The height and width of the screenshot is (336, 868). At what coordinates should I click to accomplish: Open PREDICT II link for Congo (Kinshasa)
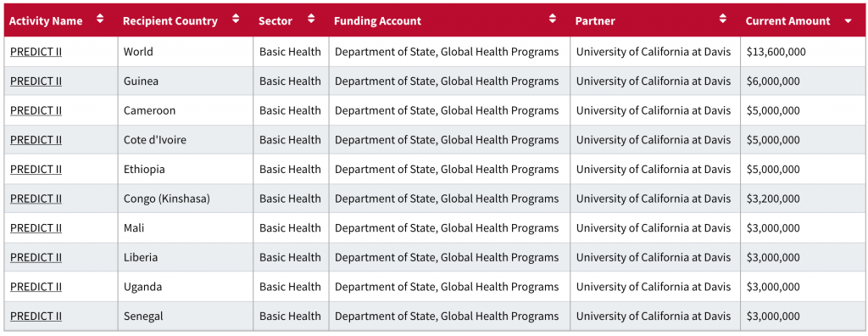point(36,199)
